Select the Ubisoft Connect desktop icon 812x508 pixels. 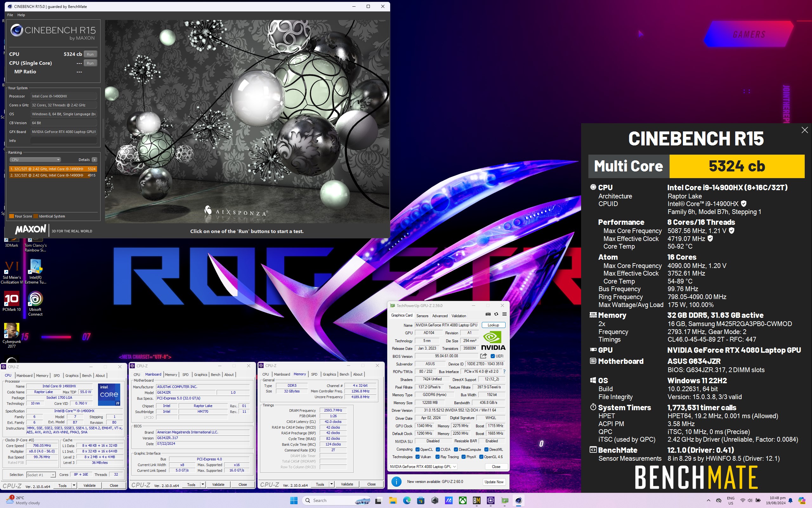(36, 304)
